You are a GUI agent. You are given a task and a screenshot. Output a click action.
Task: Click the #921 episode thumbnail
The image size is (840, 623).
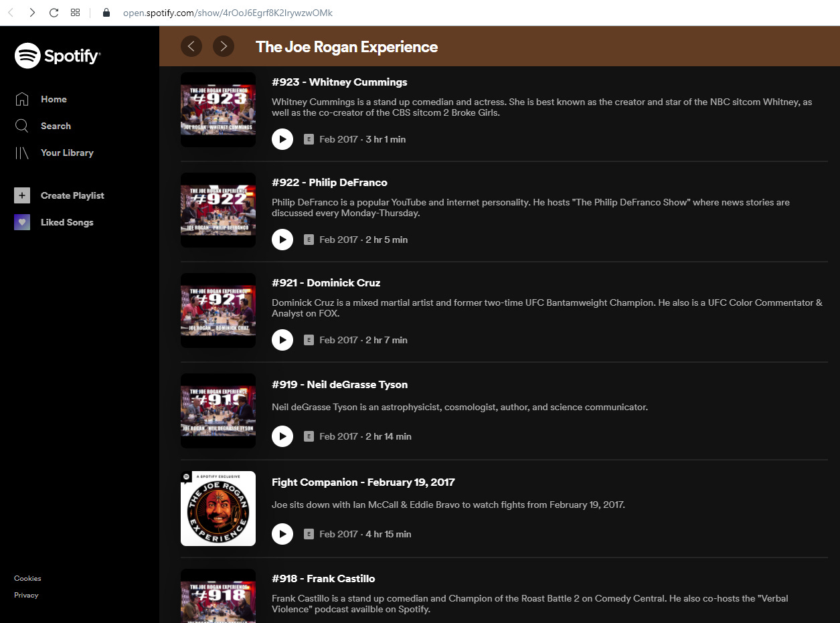click(218, 310)
